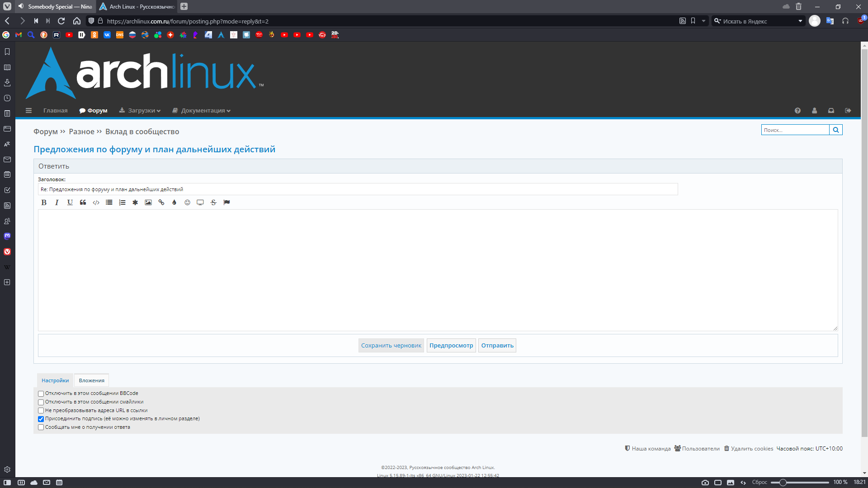Open the smiley emoticon picker
The image size is (868, 488).
pos(187,202)
